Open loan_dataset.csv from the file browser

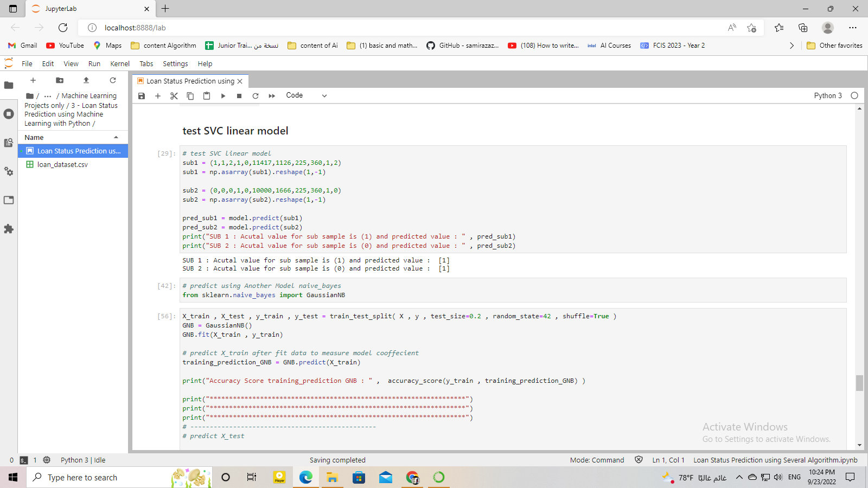(62, 164)
